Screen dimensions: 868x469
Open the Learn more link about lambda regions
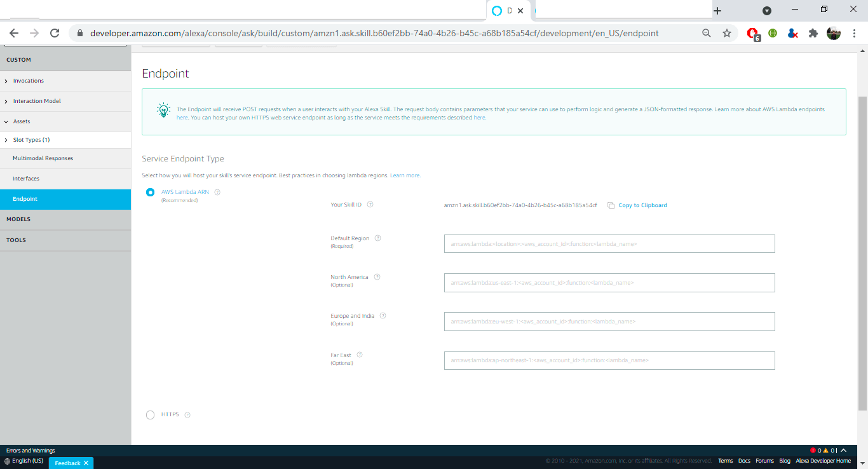405,175
